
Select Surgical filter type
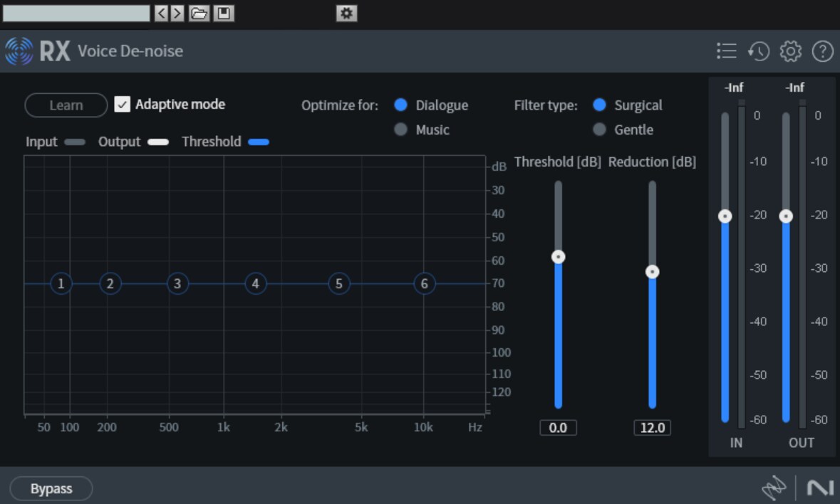coord(599,105)
